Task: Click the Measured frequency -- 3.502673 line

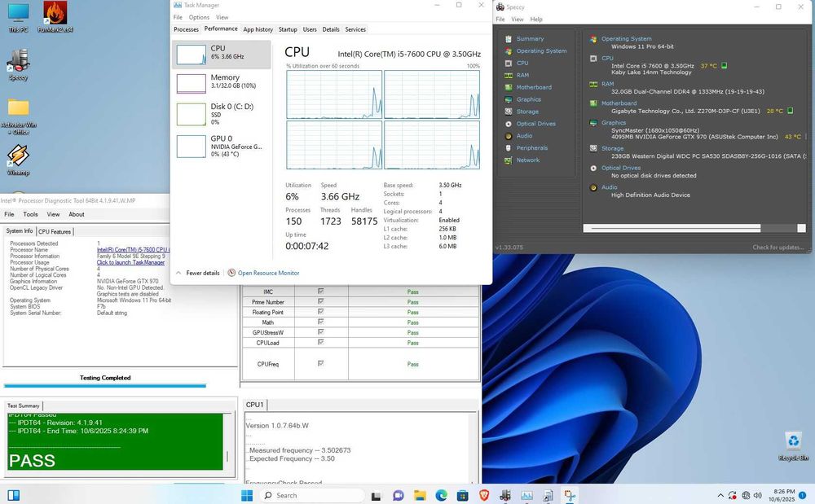Action: coord(300,450)
